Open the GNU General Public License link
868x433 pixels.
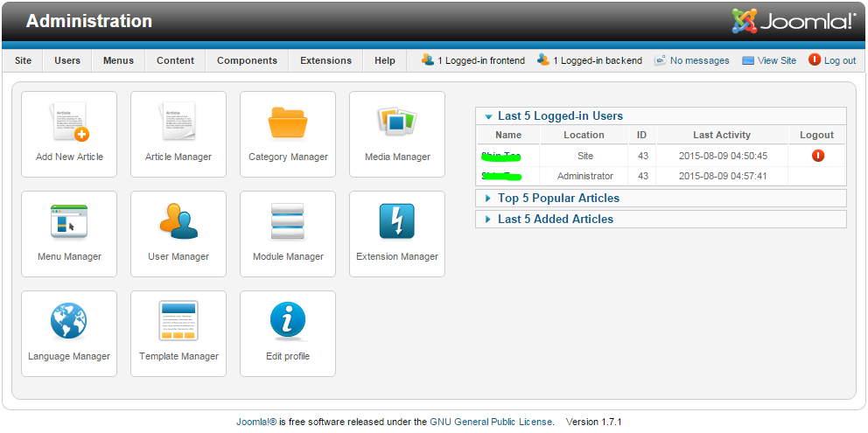[x=491, y=422]
